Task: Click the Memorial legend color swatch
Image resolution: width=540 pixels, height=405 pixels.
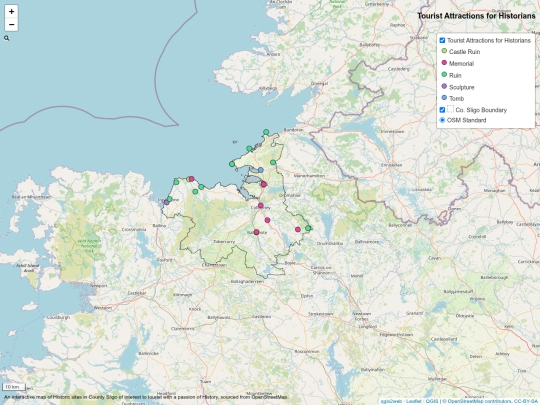Action: pos(444,63)
